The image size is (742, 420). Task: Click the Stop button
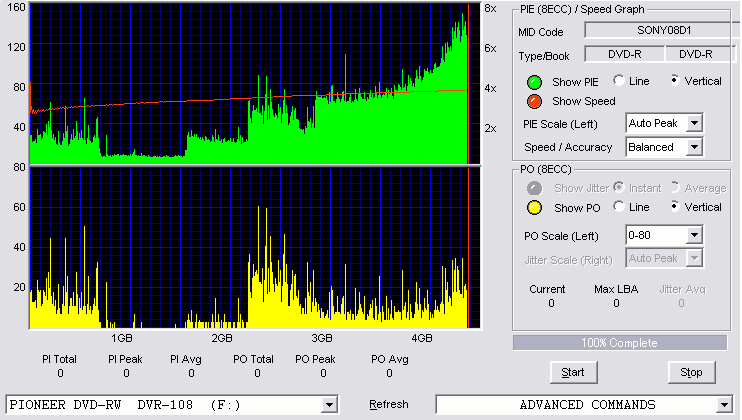(691, 373)
